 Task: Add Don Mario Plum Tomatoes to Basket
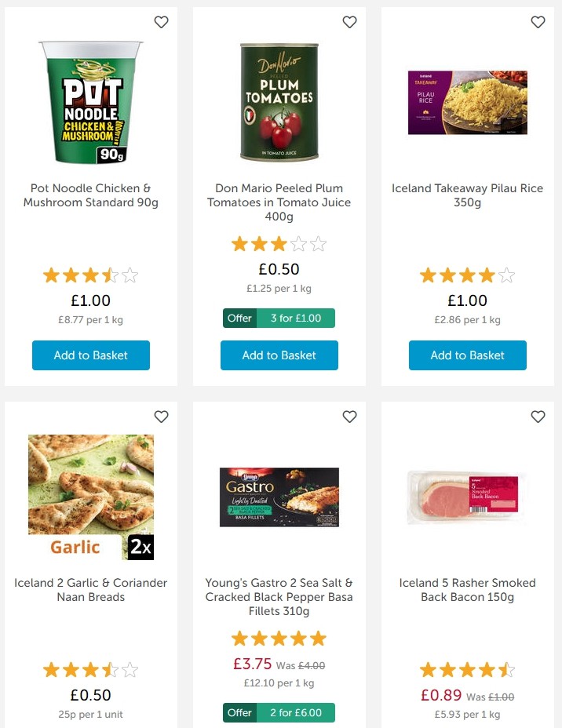[279, 355]
